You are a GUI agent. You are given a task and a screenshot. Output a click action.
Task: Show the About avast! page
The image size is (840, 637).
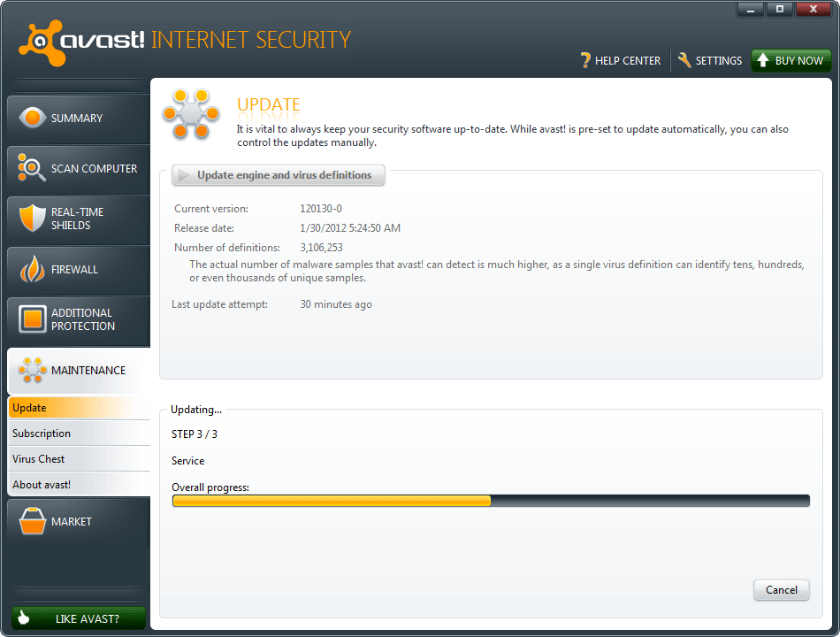tap(80, 485)
